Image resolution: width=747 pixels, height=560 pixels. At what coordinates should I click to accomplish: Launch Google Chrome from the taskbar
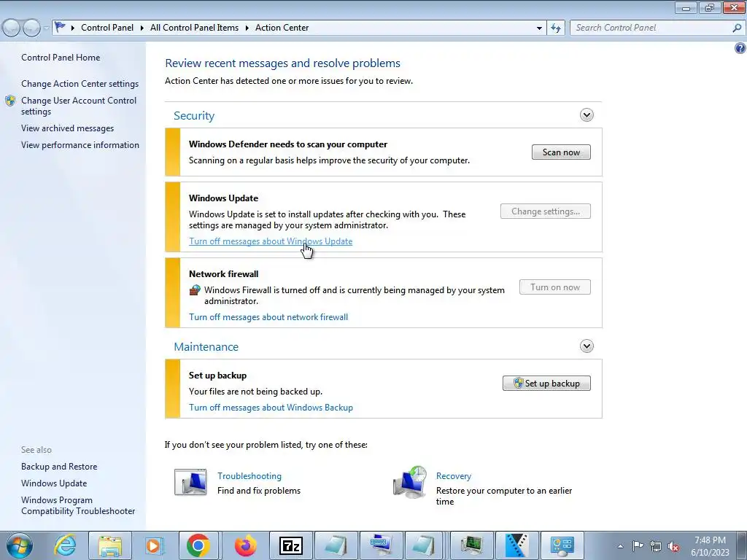point(198,545)
